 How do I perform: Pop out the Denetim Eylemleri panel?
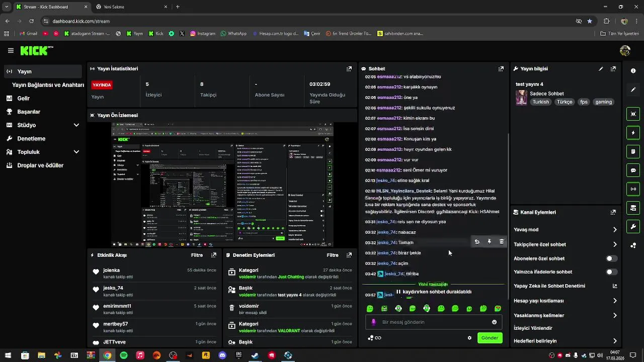coord(349,255)
